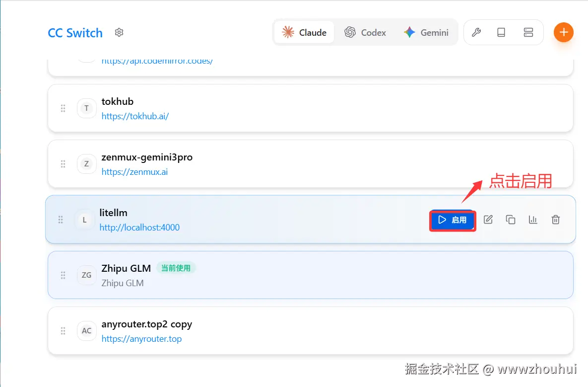
Task: Click the ZG avatar of Zhipu GLM
Action: point(87,275)
